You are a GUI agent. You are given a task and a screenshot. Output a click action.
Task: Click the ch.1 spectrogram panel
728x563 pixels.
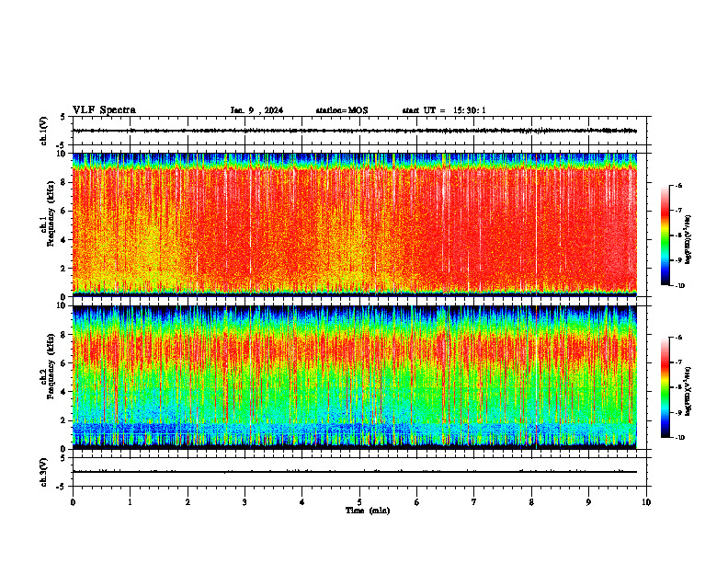pyautogui.click(x=355, y=224)
